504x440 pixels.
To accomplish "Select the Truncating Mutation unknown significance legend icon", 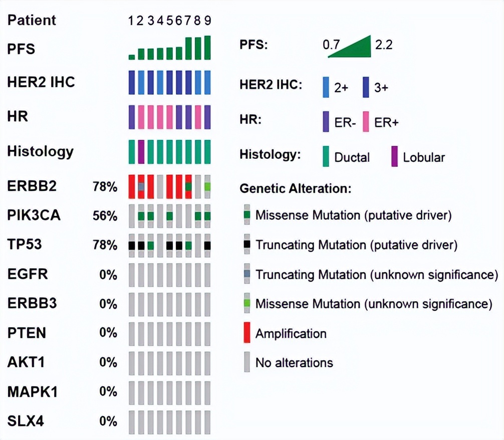I will pos(247,275).
